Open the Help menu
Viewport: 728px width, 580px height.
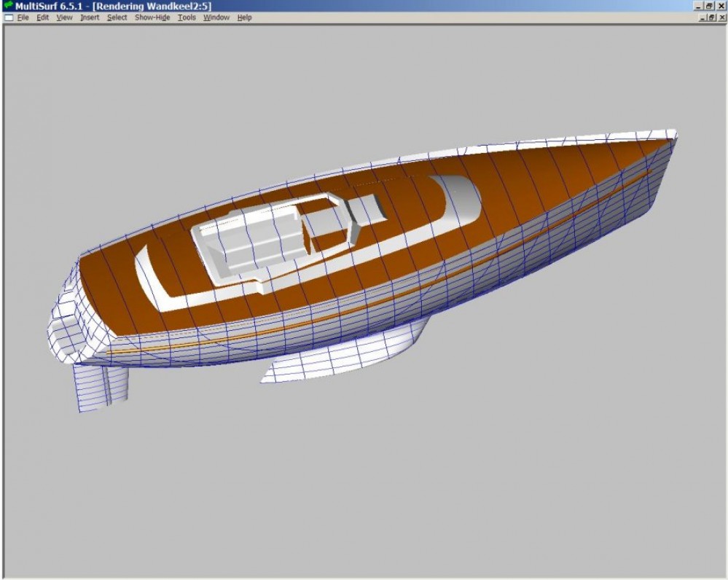(244, 17)
